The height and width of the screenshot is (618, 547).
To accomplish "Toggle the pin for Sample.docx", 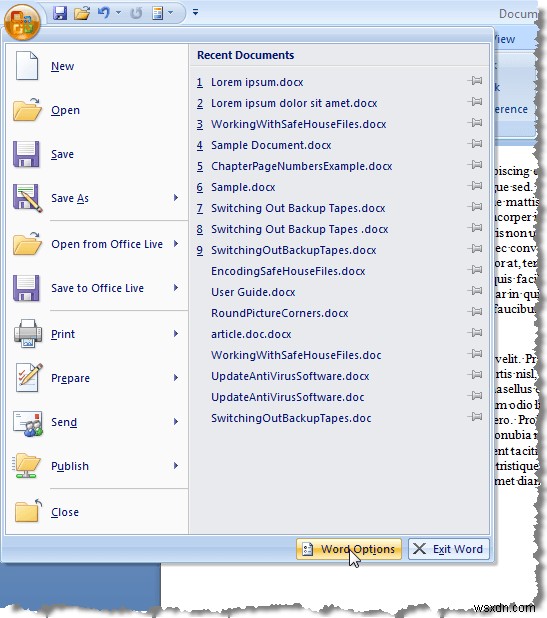I will click(x=475, y=186).
